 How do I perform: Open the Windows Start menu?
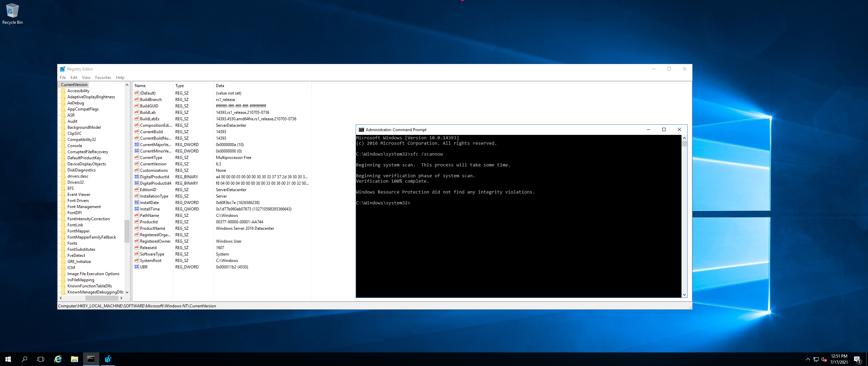[x=8, y=359]
